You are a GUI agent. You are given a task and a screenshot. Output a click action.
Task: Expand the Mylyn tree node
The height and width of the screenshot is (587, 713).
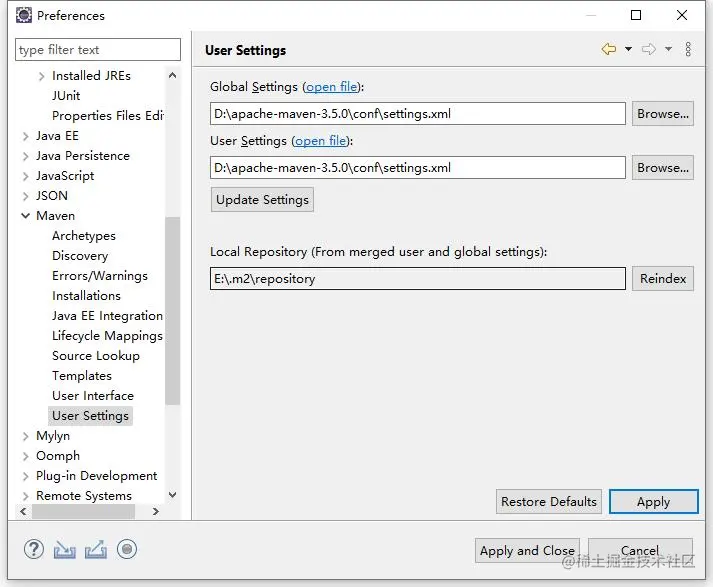(x=25, y=436)
